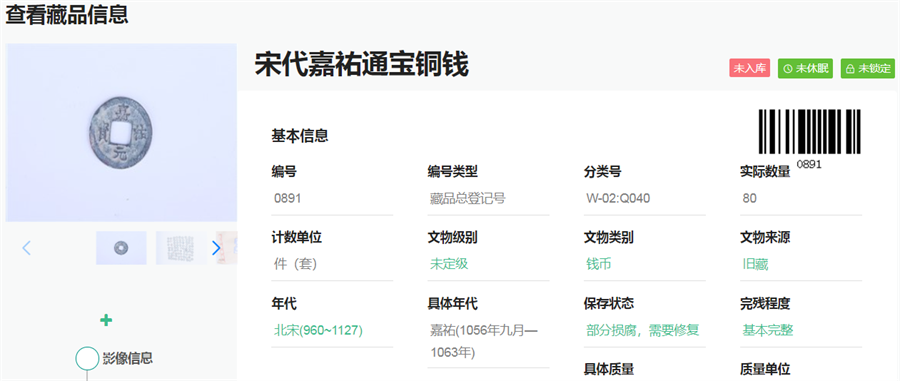Viewport: 900px width, 381px height.
Task: Click the 具体质量 field label
Action: 609,369
